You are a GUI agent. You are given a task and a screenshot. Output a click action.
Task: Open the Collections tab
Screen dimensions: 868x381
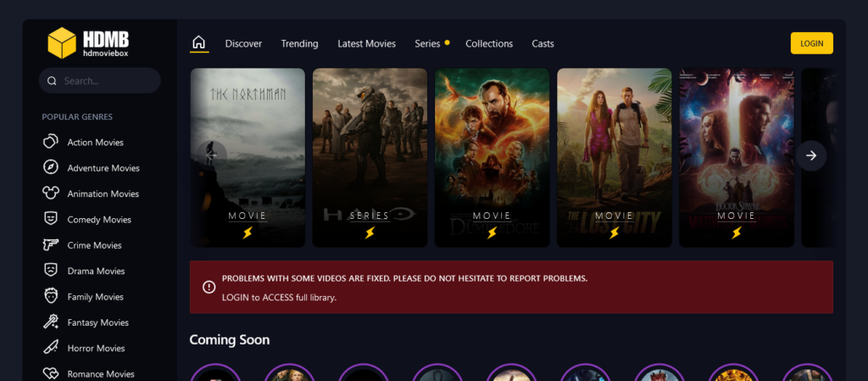tap(489, 44)
